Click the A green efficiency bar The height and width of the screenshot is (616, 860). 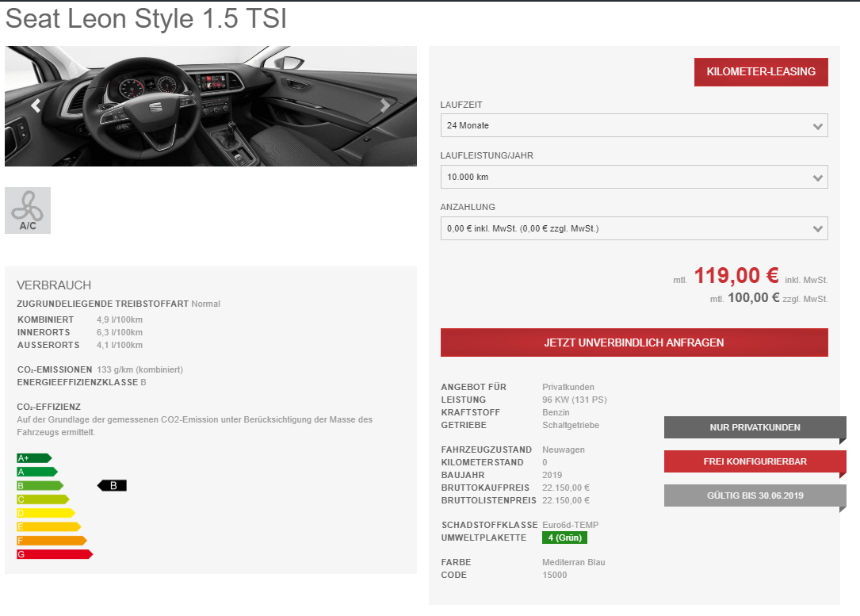(x=36, y=472)
